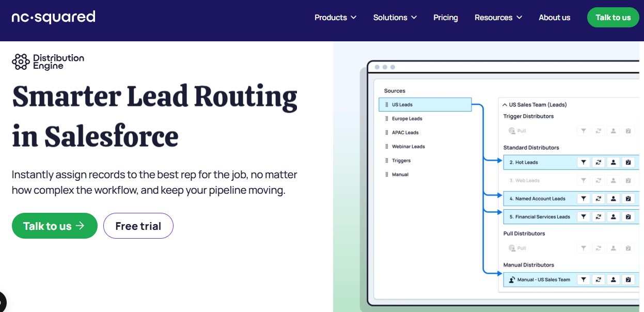
Task: Click the filter icon under Pull Distributors Pull row
Action: click(x=584, y=248)
